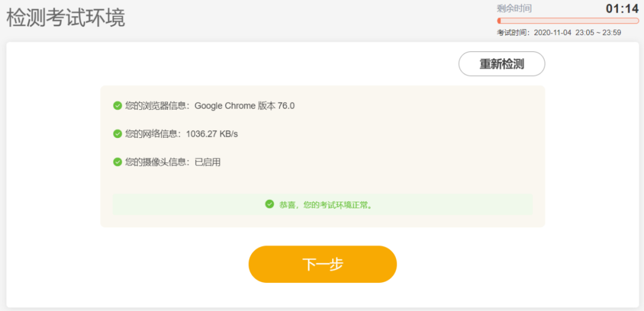The image size is (644, 311).
Task: Click the 已启用 camera status text
Action: [208, 162]
